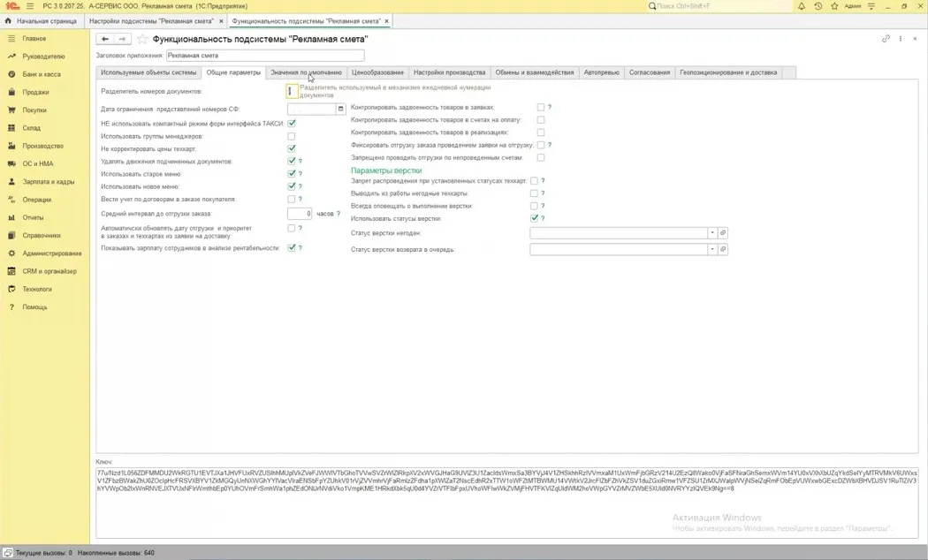Open 'CRM и органайзер' section
The image size is (928, 560).
point(49,271)
